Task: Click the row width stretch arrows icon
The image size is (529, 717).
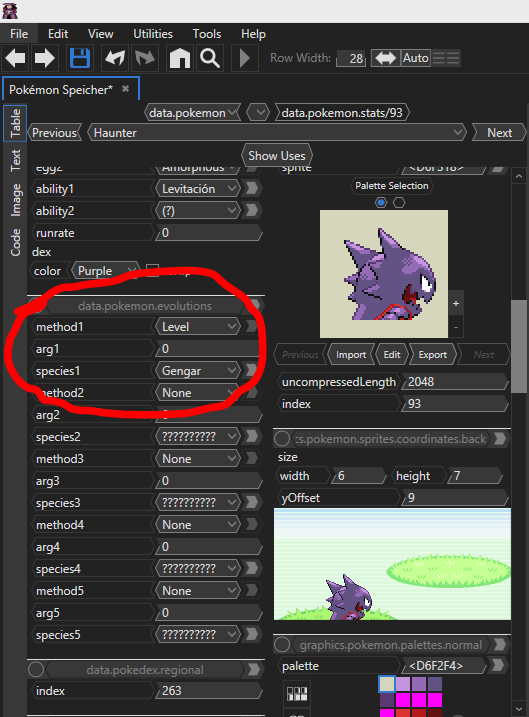Action: 385,58
